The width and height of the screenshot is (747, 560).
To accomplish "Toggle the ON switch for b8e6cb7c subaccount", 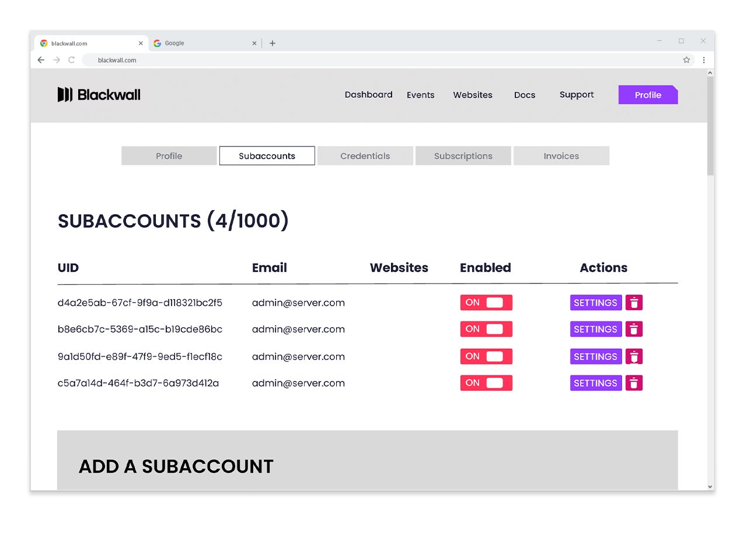I will (486, 329).
